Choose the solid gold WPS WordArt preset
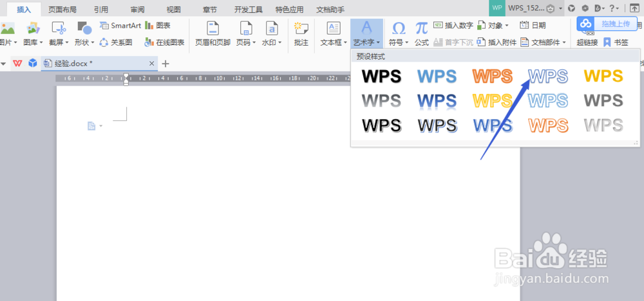Image resolution: width=644 pixels, height=301 pixels. (603, 77)
